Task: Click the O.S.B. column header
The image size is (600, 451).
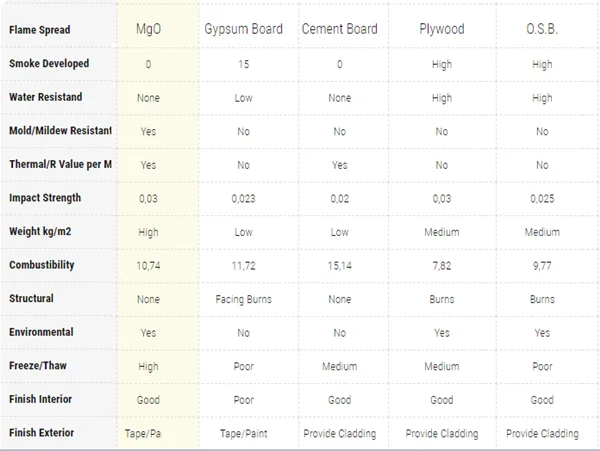Action: [x=542, y=29]
